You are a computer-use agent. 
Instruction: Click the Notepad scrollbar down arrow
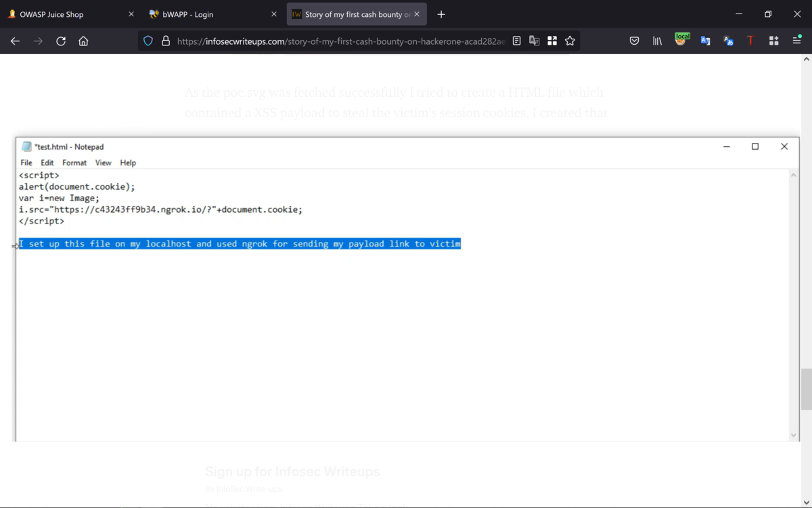coord(794,436)
